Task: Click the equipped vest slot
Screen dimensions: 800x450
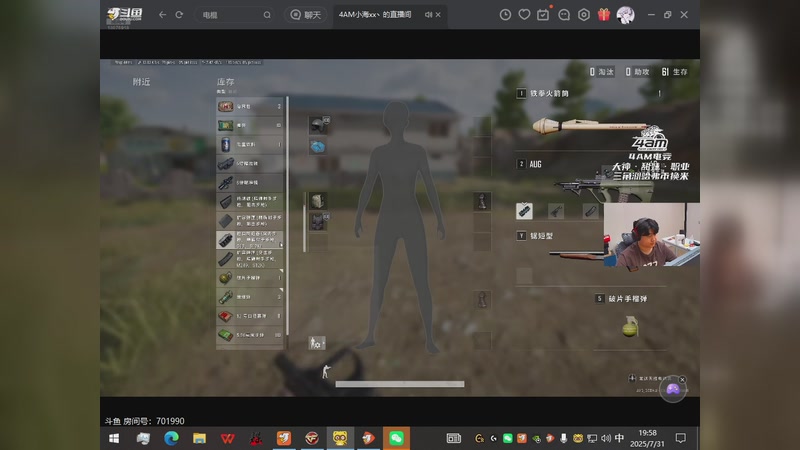Action: point(318,222)
